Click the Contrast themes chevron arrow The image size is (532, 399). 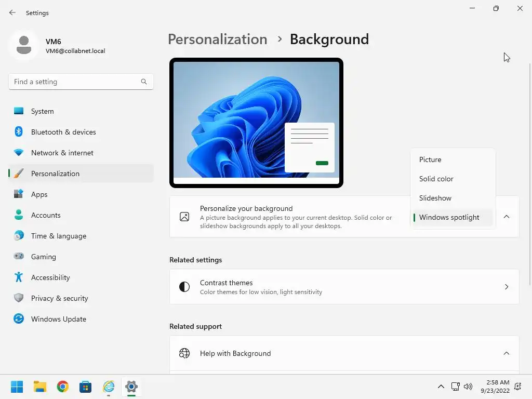tap(506, 287)
